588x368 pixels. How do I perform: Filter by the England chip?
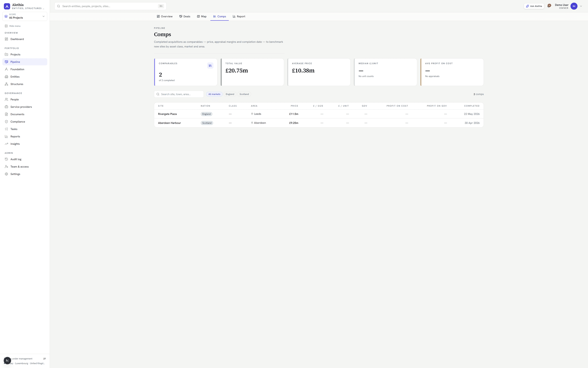(230, 94)
